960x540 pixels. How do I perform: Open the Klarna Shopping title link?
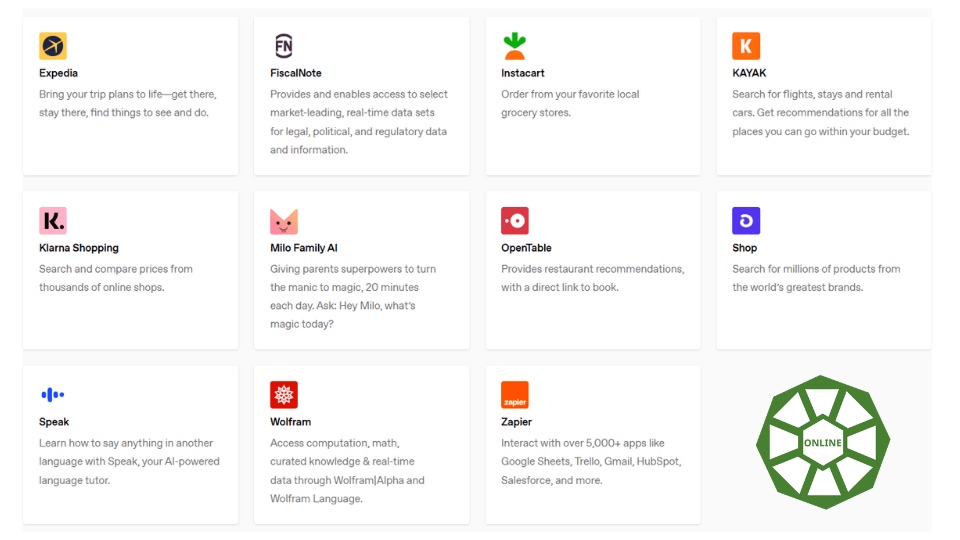79,248
